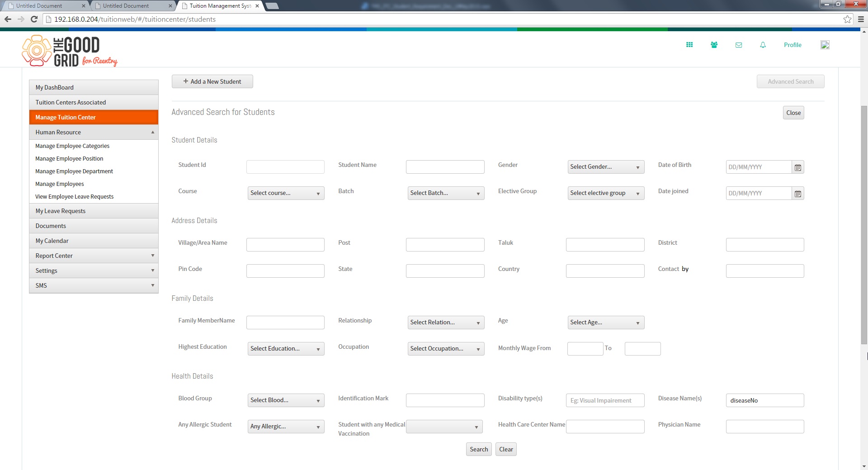Open the Select Gender dropdown

606,167
